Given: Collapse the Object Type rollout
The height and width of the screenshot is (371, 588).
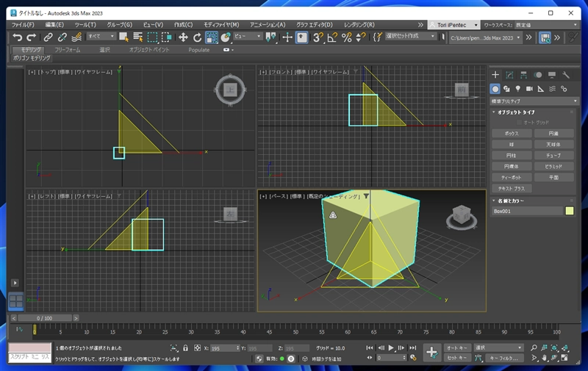Looking at the screenshot, I should (516, 112).
